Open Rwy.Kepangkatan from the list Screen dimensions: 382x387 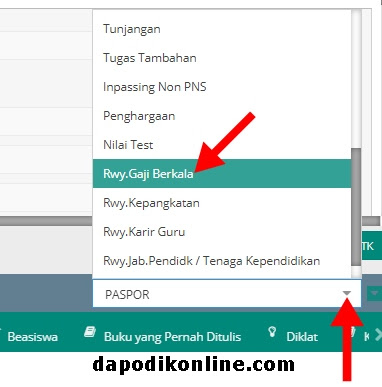point(222,203)
